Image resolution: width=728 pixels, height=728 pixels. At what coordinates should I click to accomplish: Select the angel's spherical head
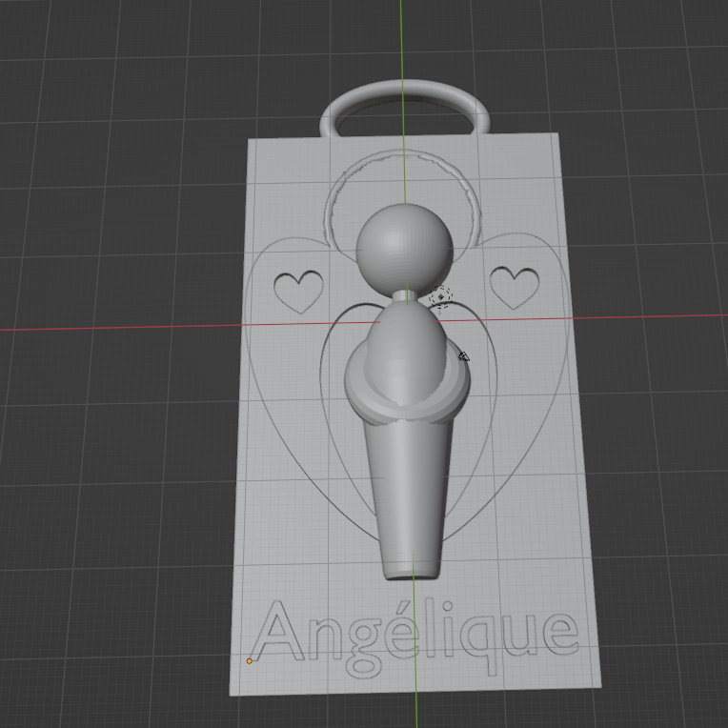[404, 249]
